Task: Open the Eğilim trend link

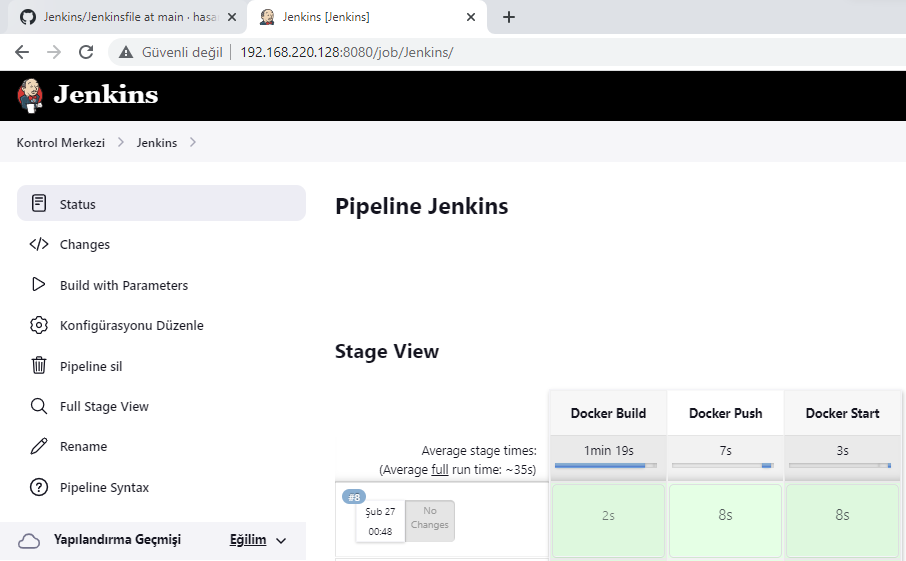Action: [248, 540]
